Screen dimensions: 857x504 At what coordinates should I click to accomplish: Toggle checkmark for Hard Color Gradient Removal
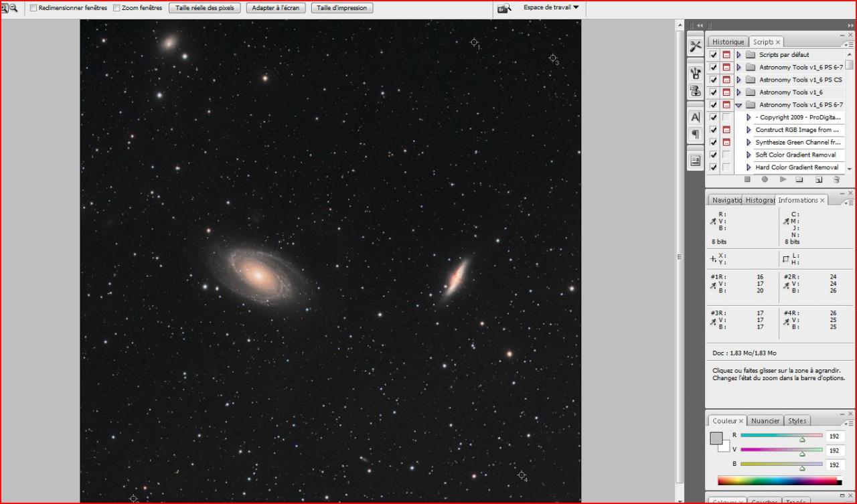[714, 167]
